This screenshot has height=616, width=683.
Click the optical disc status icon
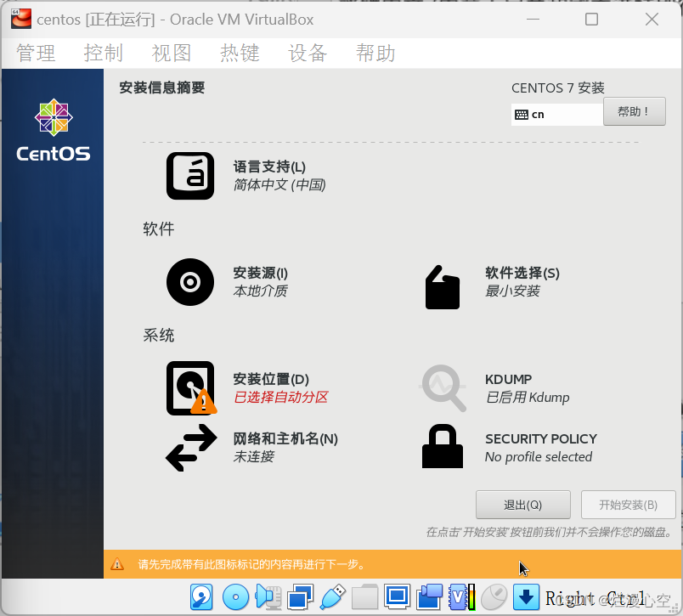pos(235,596)
